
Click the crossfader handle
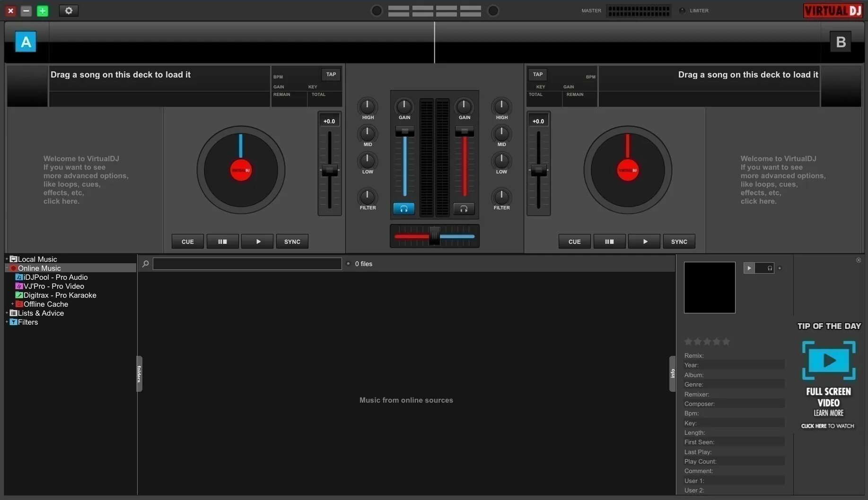click(434, 235)
